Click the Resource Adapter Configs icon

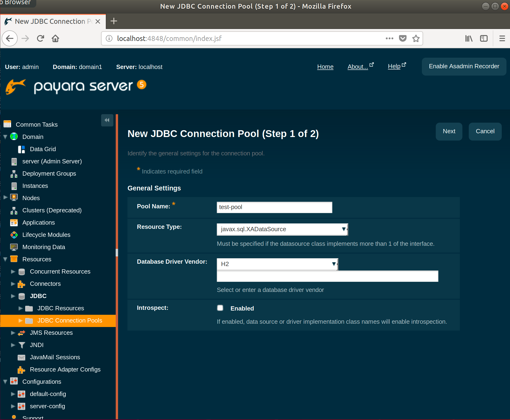pos(21,370)
